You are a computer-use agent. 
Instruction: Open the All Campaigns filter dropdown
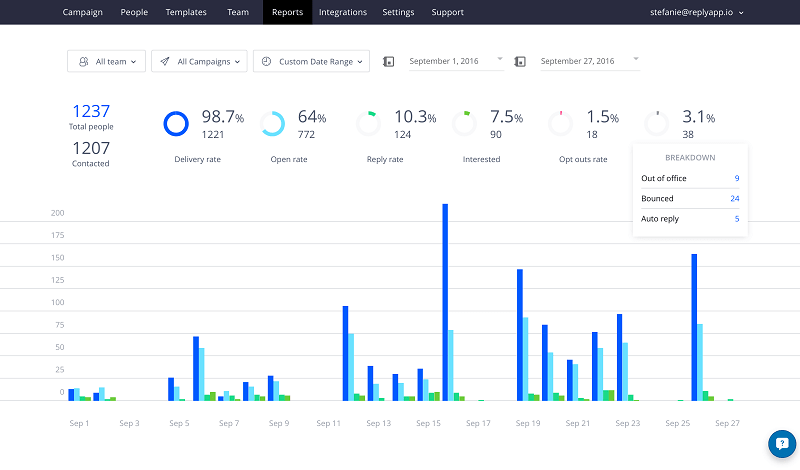coord(199,61)
